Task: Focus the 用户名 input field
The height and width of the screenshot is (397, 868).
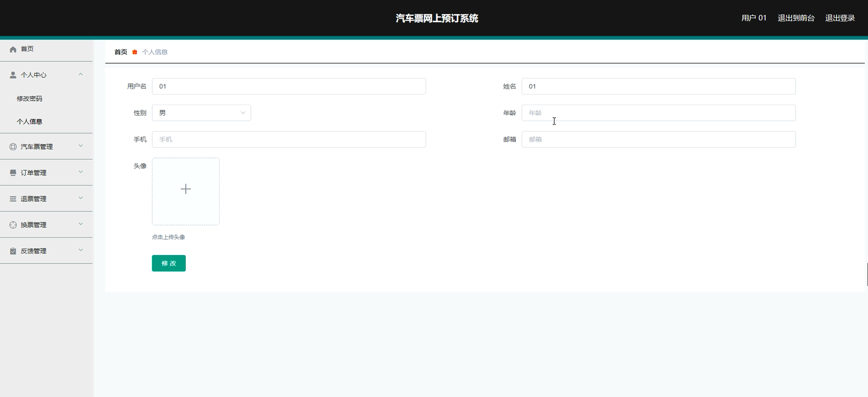Action: pyautogui.click(x=289, y=87)
